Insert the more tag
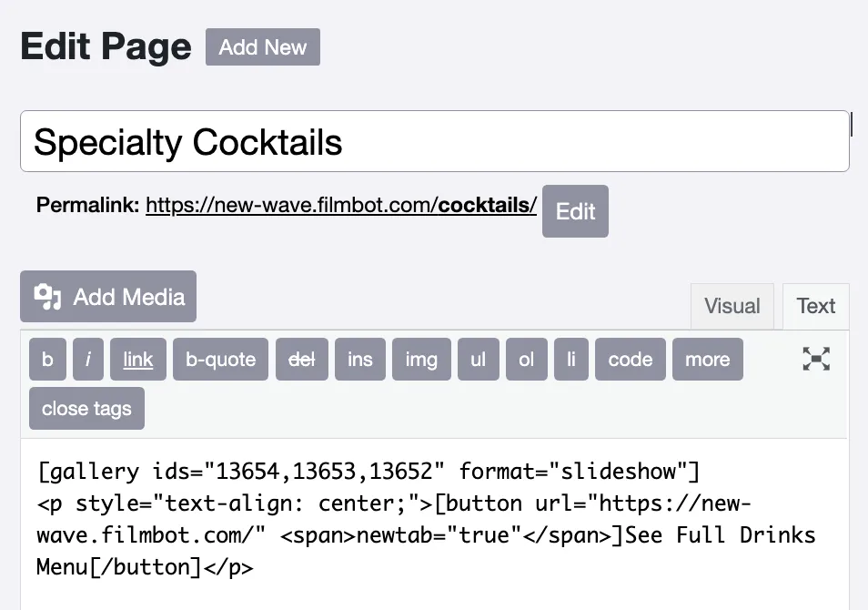This screenshot has height=610, width=868. click(x=708, y=359)
